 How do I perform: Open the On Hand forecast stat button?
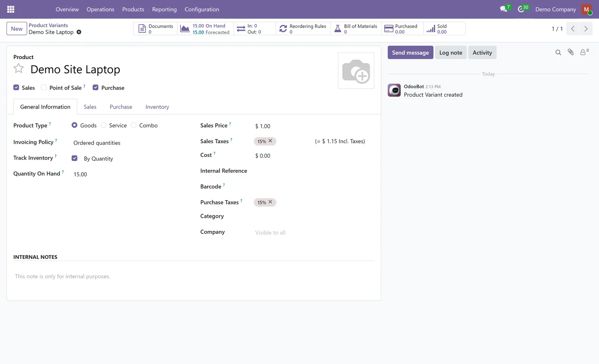206,29
